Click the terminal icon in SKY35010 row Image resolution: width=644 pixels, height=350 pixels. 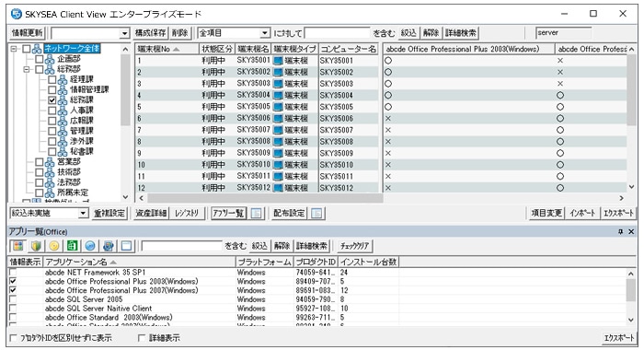click(x=278, y=165)
